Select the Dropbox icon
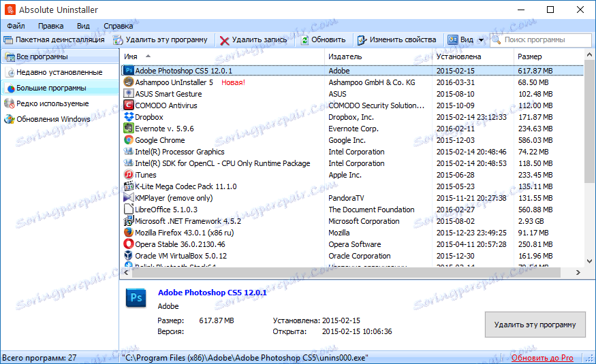This screenshot has width=596, height=364. (129, 117)
